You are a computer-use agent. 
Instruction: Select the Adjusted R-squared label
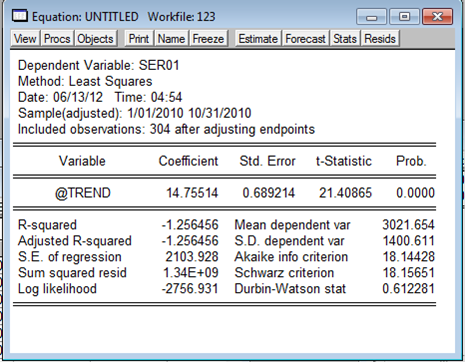coord(75,241)
